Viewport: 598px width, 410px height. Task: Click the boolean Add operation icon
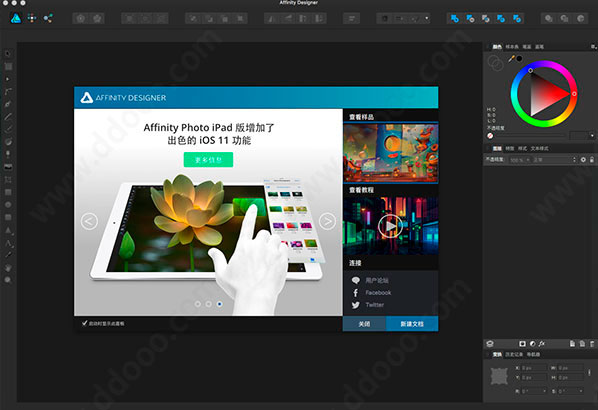(455, 18)
